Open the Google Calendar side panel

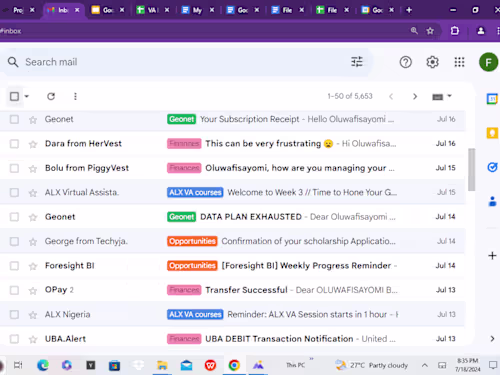pyautogui.click(x=492, y=99)
